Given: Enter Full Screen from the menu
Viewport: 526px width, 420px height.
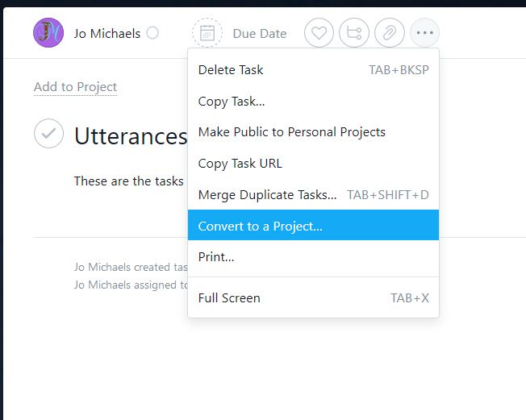Looking at the screenshot, I should coord(229,298).
